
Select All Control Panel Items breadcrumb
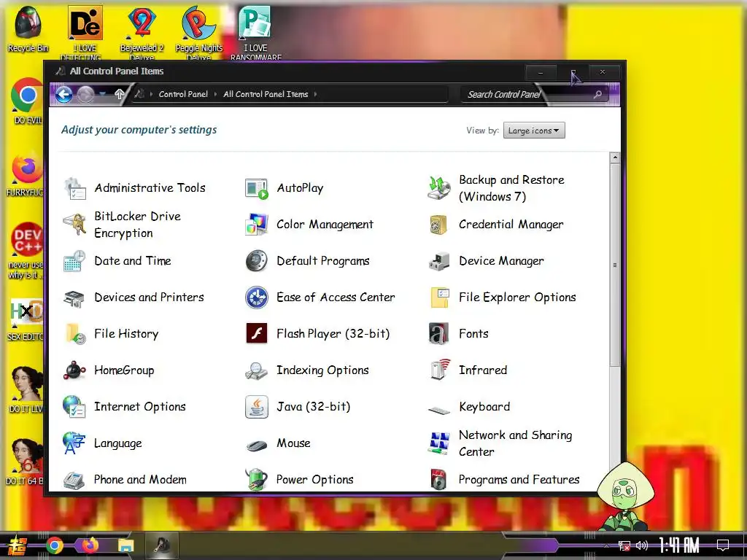point(266,94)
